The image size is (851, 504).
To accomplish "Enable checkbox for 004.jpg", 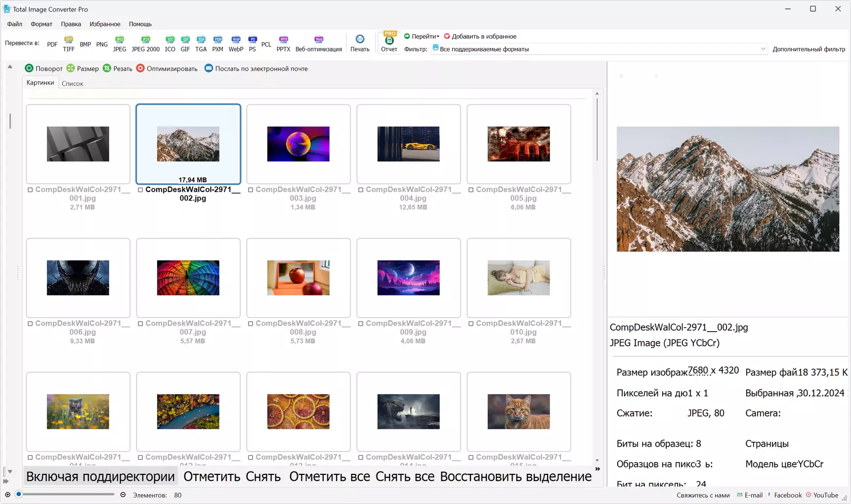I will pos(361,190).
